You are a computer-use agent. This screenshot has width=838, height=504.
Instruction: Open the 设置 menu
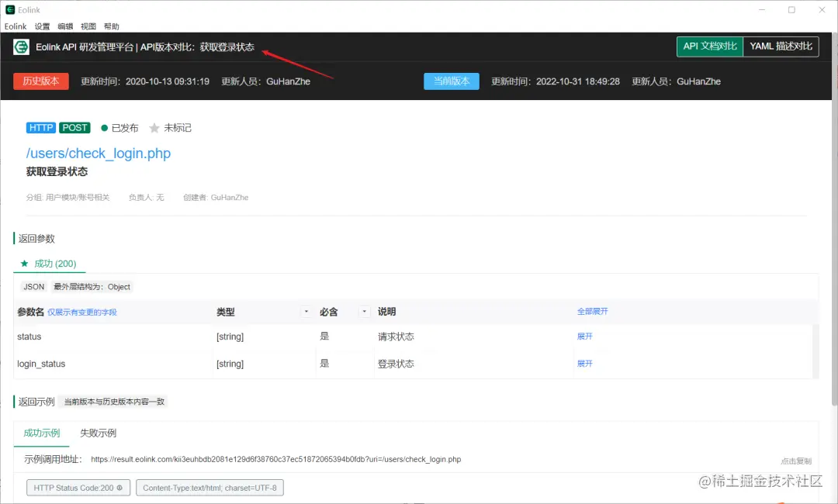42,26
